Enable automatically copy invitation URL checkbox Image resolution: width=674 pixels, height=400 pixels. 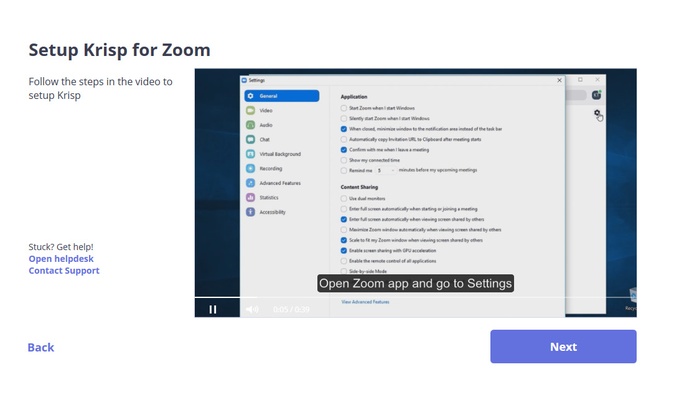pos(343,139)
